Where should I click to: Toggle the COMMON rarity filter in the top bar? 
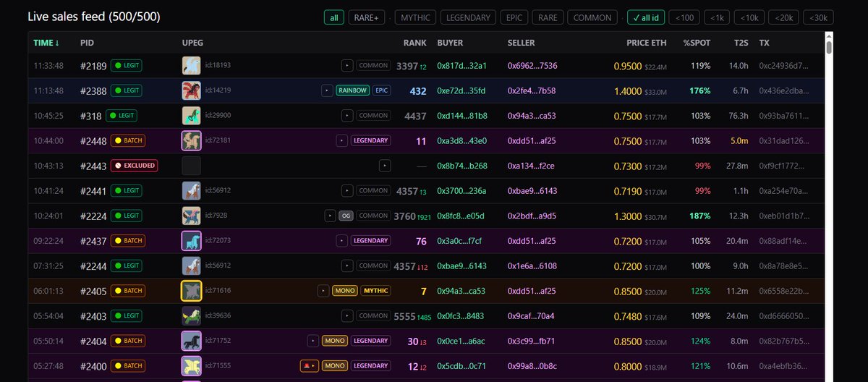[592, 17]
